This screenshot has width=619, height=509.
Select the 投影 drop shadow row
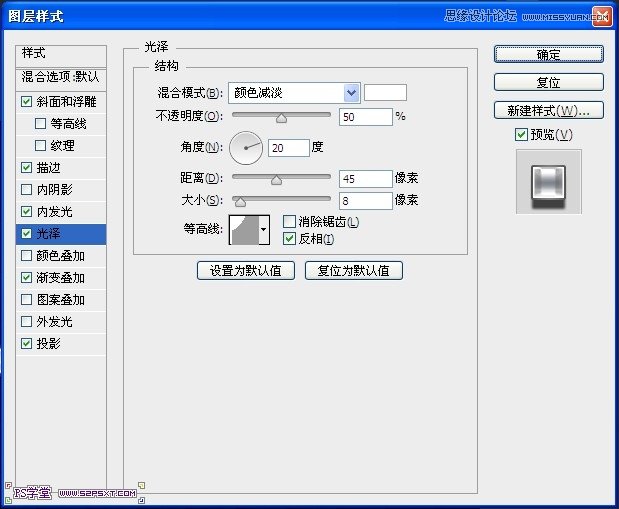coord(61,344)
